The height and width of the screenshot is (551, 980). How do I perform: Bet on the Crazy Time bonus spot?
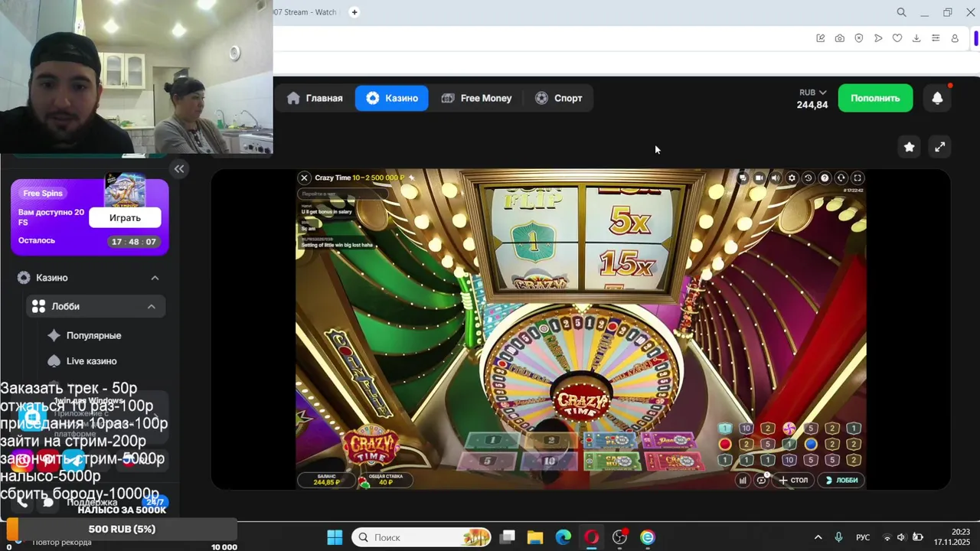(x=675, y=461)
